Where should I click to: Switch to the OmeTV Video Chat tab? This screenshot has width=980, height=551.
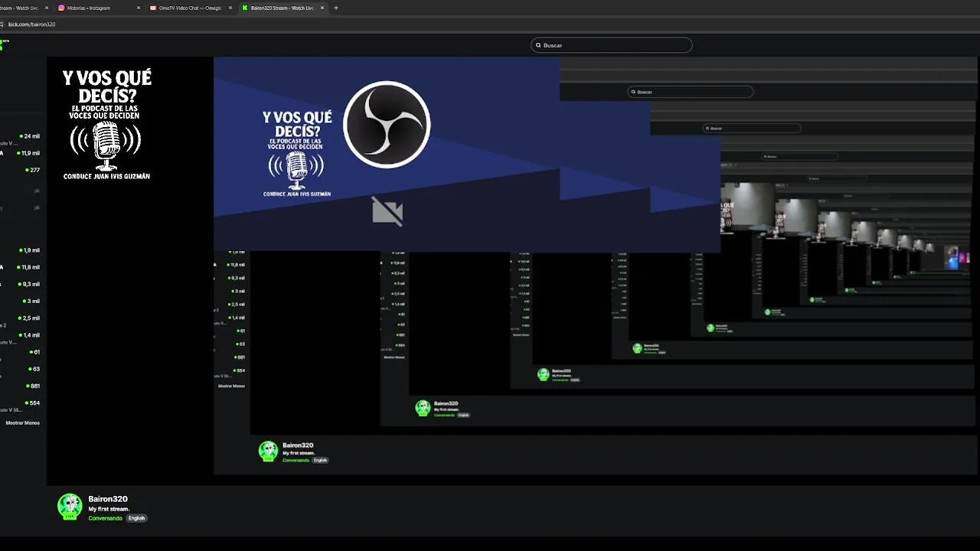pos(191,8)
